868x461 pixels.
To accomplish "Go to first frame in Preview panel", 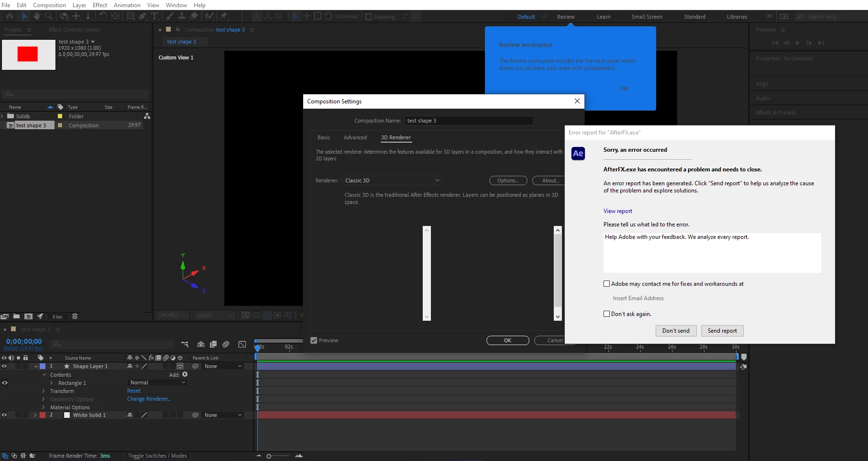I will tap(775, 43).
